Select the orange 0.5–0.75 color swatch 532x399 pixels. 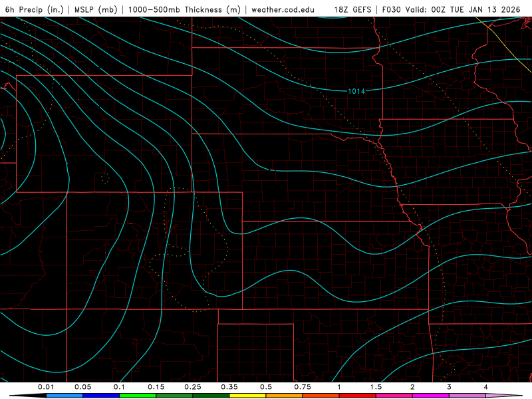click(x=285, y=396)
